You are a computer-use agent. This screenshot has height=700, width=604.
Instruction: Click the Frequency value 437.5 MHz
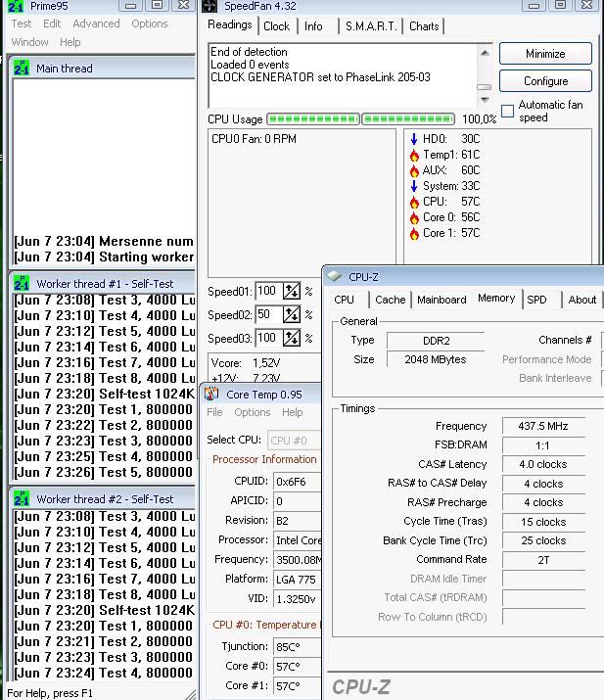pos(543,426)
